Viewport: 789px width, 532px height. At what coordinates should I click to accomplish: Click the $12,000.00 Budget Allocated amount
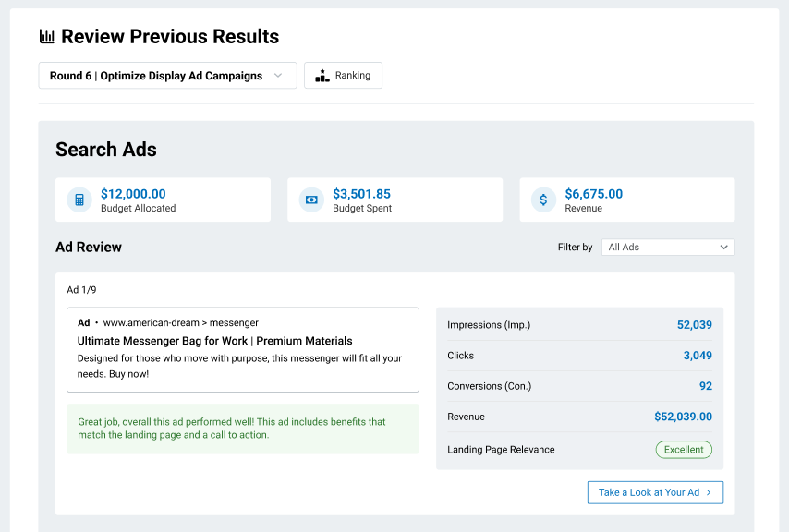(x=133, y=194)
